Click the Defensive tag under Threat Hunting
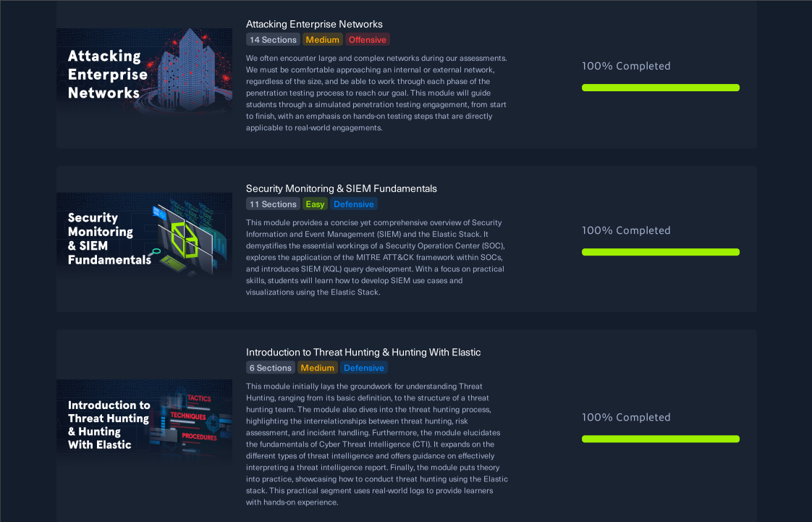The image size is (812, 522). pos(363,368)
